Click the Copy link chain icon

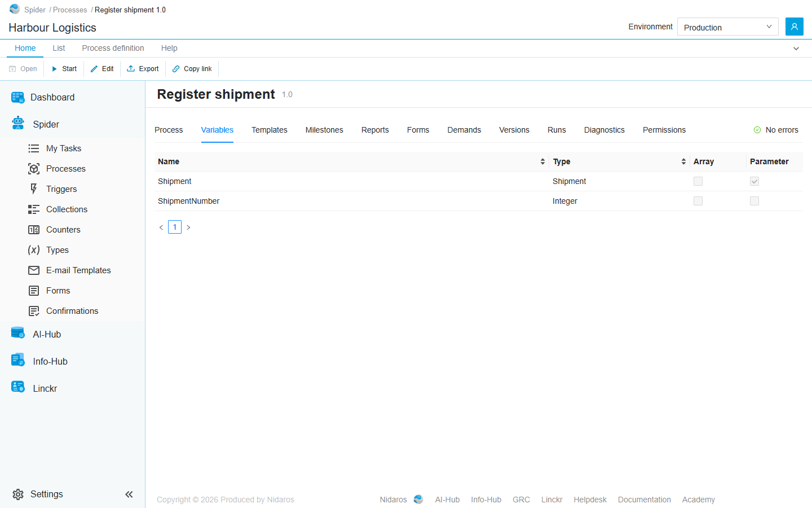176,69
